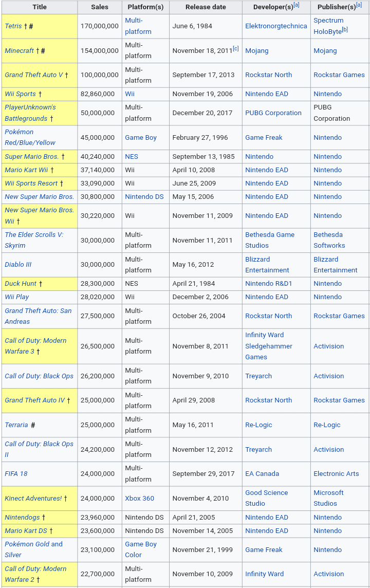Follow the Nintendogs title link
The image size is (370, 588).
(22, 518)
